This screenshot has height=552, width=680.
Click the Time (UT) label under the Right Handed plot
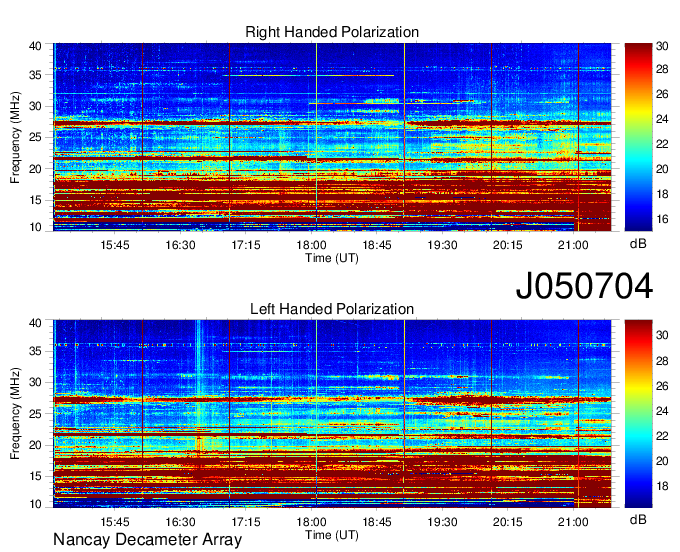(x=332, y=258)
